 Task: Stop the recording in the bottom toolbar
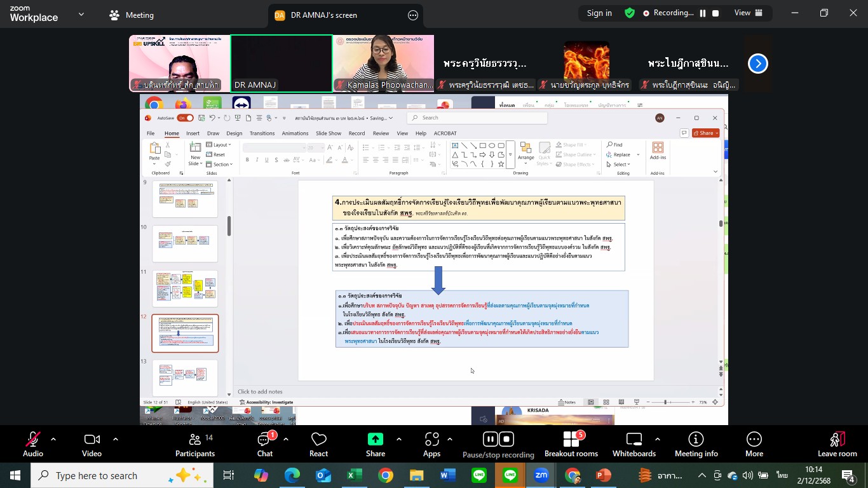coord(506,439)
